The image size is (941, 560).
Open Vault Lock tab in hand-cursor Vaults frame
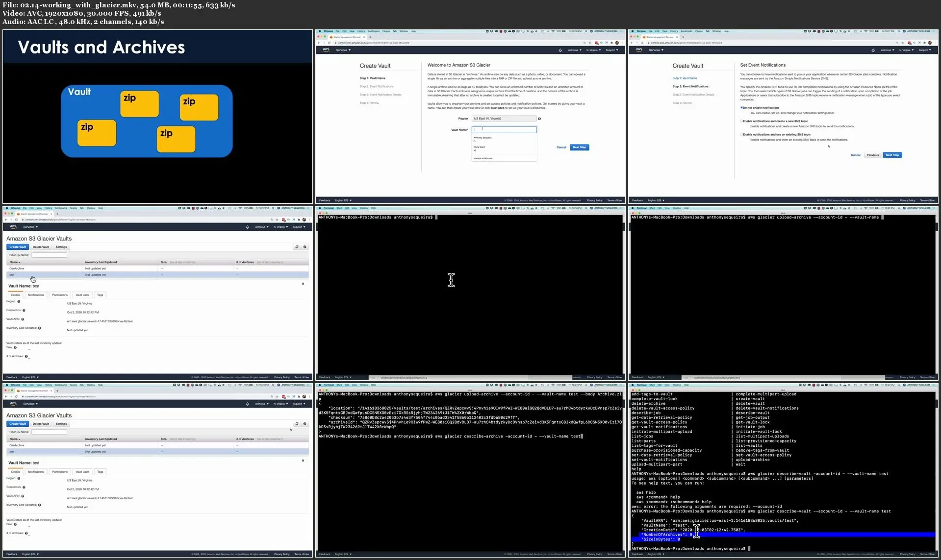[x=82, y=295]
